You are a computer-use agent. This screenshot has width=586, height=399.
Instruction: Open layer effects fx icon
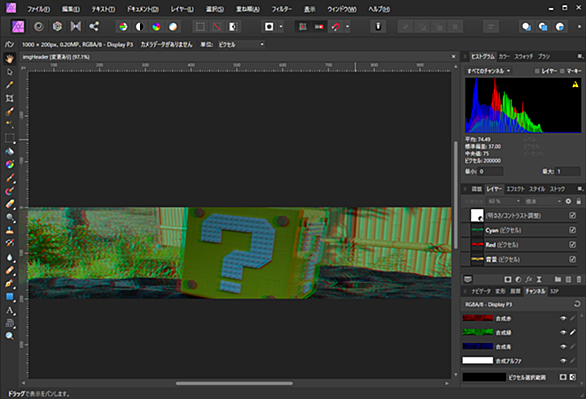529,279
